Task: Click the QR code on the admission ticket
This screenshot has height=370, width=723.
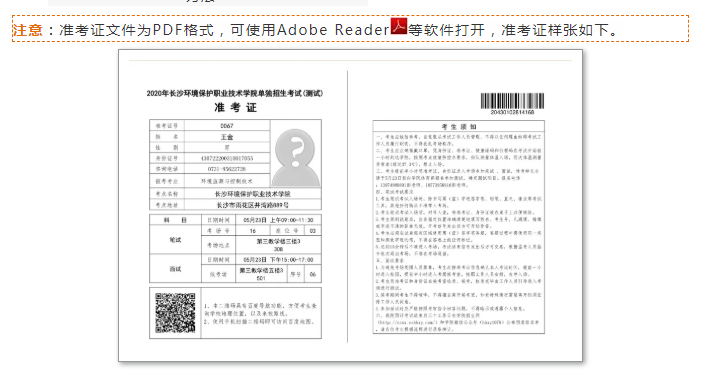Action: coord(175,313)
